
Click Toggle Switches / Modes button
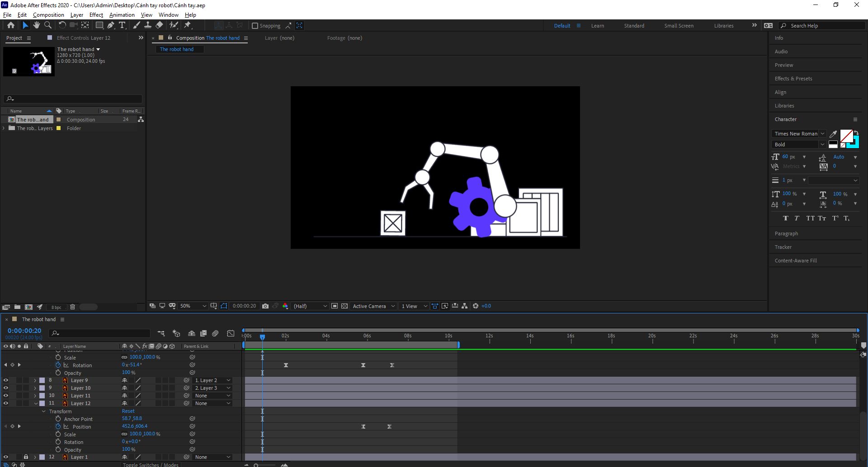pyautogui.click(x=151, y=464)
